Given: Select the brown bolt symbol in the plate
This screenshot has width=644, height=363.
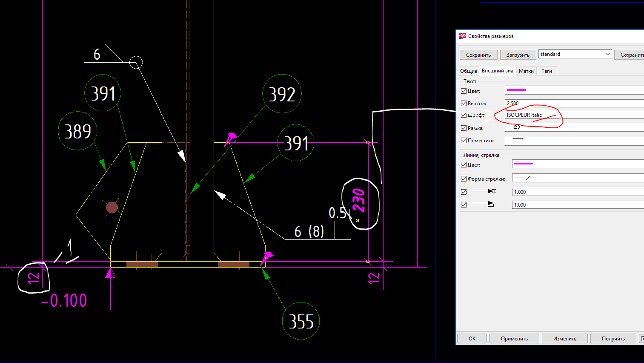Looking at the screenshot, I should 112,207.
